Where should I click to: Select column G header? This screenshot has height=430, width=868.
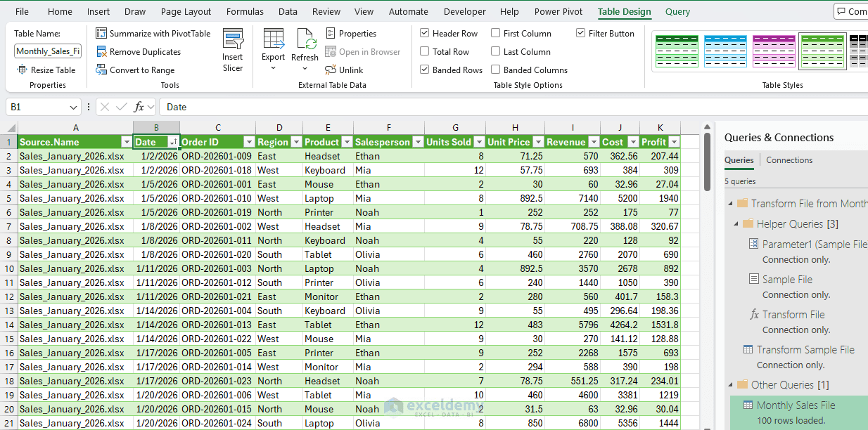pyautogui.click(x=455, y=128)
